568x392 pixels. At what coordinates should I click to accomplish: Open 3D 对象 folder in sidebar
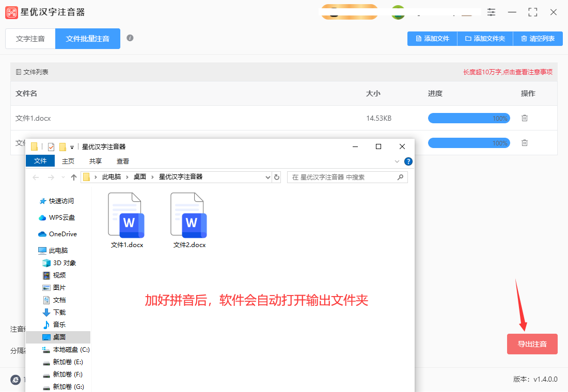[x=59, y=263]
